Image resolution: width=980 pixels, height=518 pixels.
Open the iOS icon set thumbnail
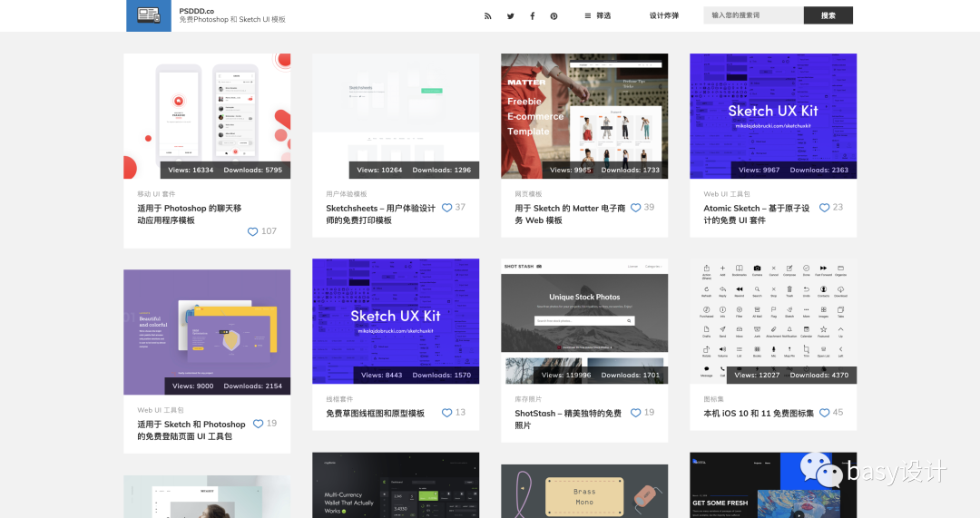point(773,320)
